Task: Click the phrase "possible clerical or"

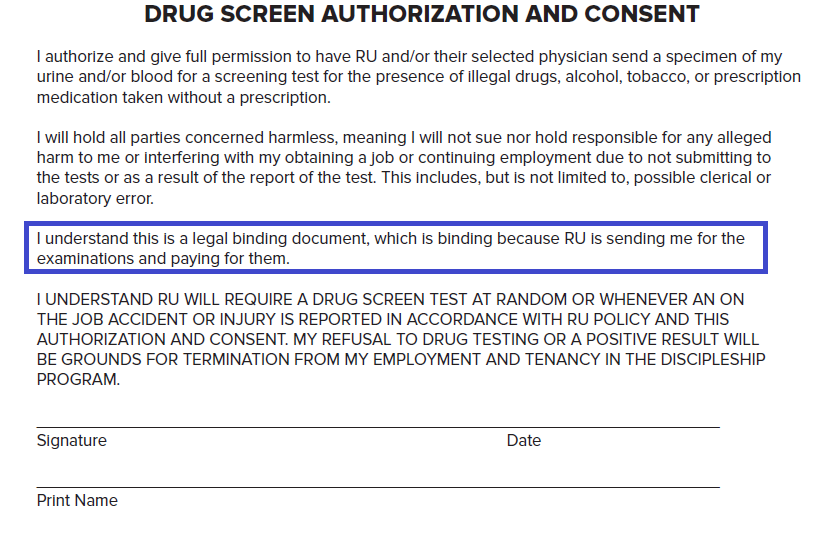Action: pyautogui.click(x=702, y=178)
